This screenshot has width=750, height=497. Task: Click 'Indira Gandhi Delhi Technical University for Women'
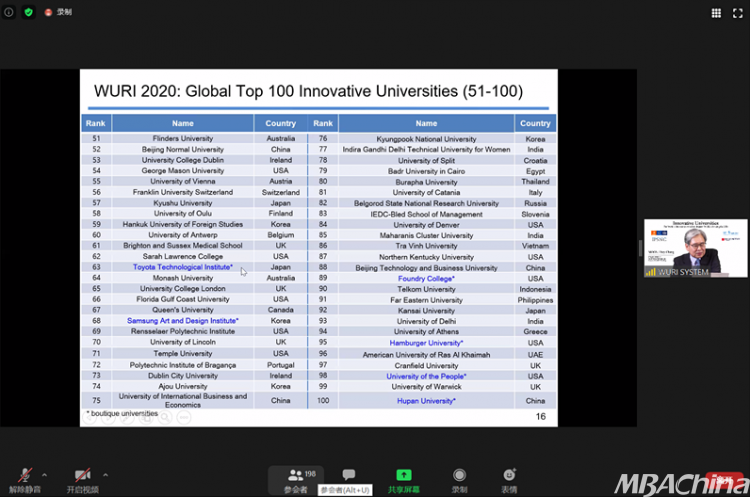(426, 149)
